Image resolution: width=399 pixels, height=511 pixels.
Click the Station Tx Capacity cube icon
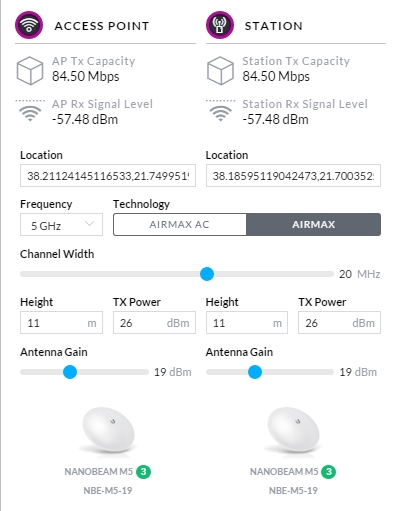[220, 70]
